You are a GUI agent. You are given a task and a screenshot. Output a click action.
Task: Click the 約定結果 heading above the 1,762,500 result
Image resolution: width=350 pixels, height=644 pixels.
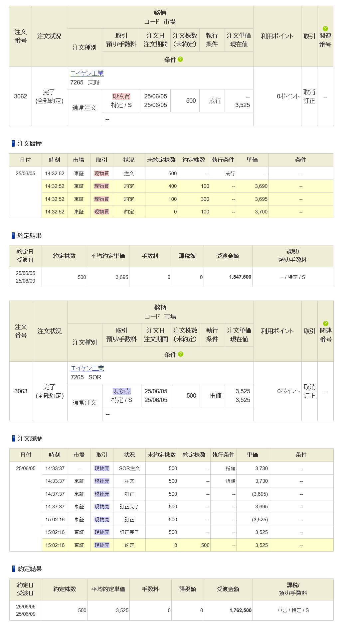click(x=30, y=569)
